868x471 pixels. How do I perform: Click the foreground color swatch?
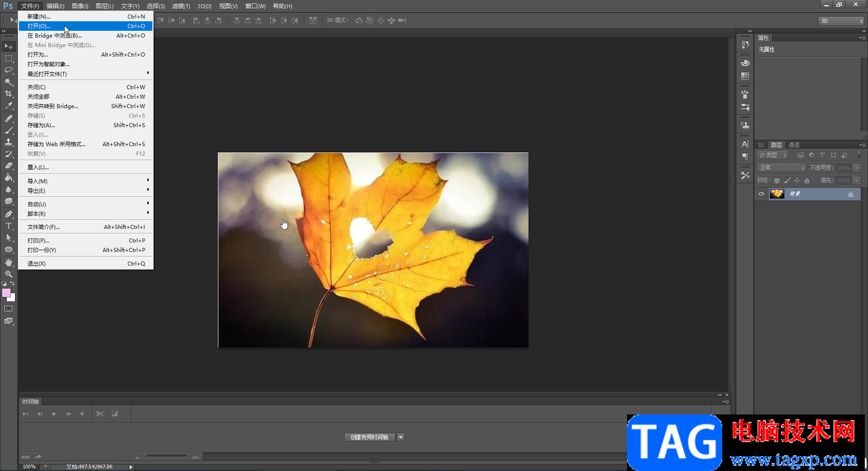pyautogui.click(x=6, y=293)
